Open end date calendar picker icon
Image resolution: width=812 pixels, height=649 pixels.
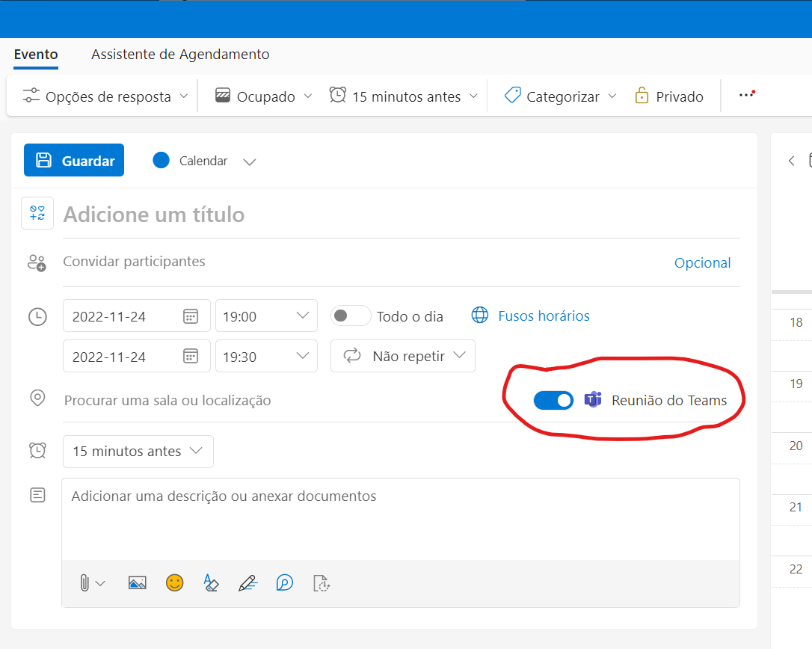(191, 357)
